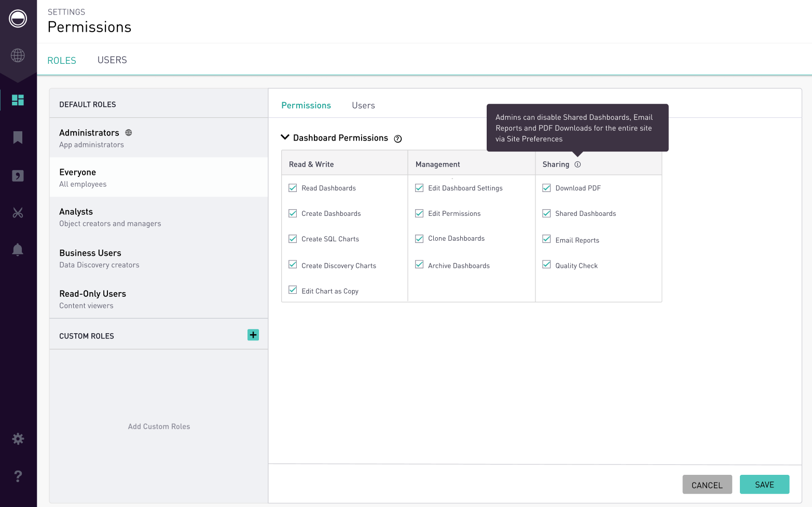Open the quote note icon in sidebar

point(18,175)
